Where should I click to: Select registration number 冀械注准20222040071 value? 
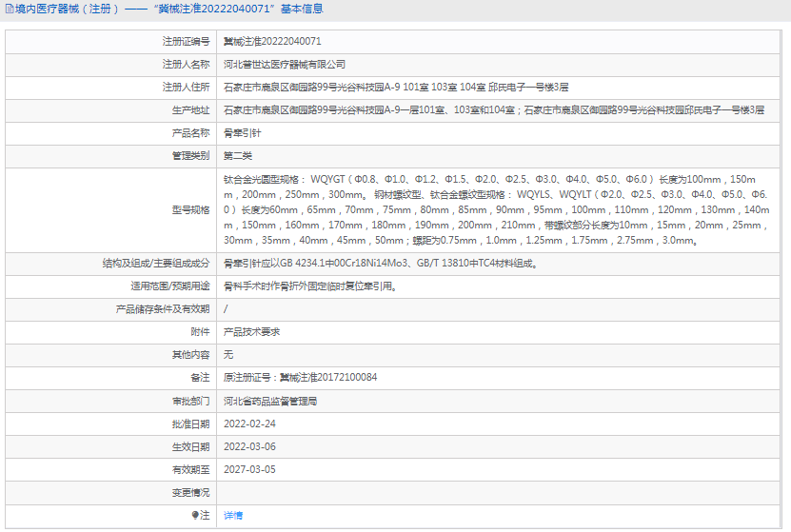[x=272, y=41]
